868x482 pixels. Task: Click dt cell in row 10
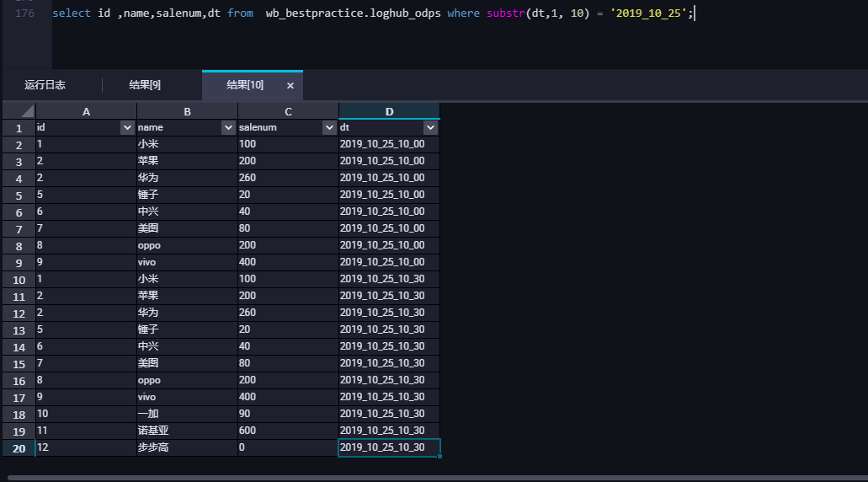pyautogui.click(x=389, y=279)
